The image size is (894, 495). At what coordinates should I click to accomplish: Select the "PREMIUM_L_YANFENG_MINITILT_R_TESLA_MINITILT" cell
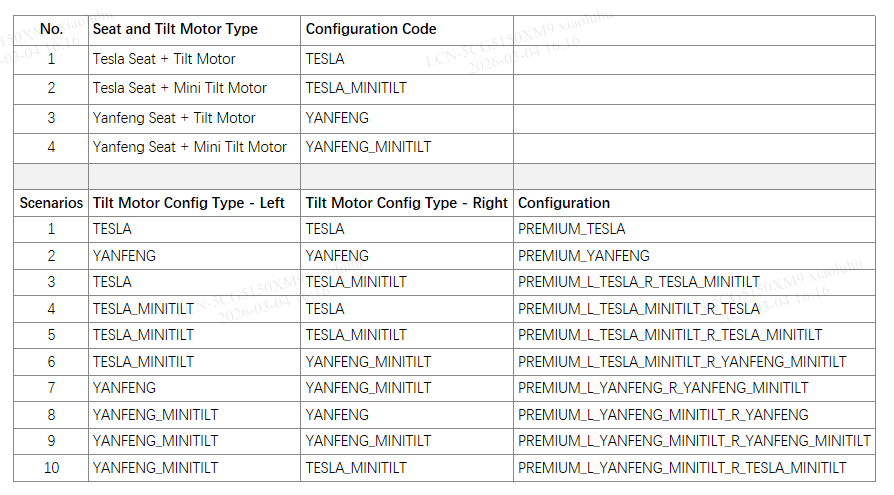(682, 468)
